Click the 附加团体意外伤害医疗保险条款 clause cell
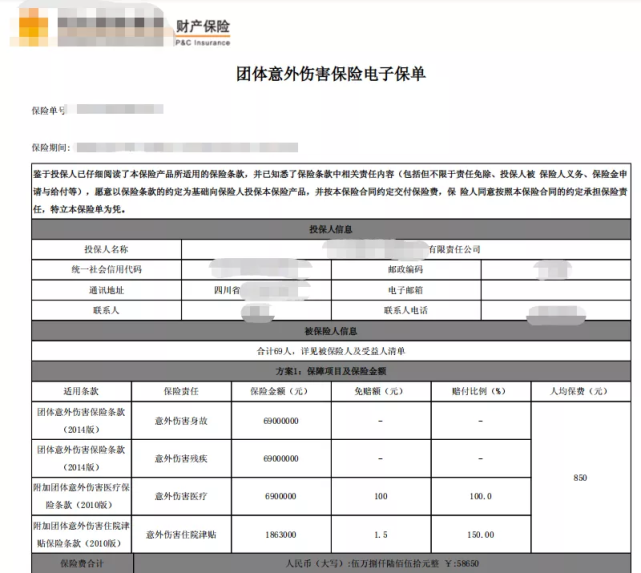Viewport: 641px width, 573px height. click(81, 496)
